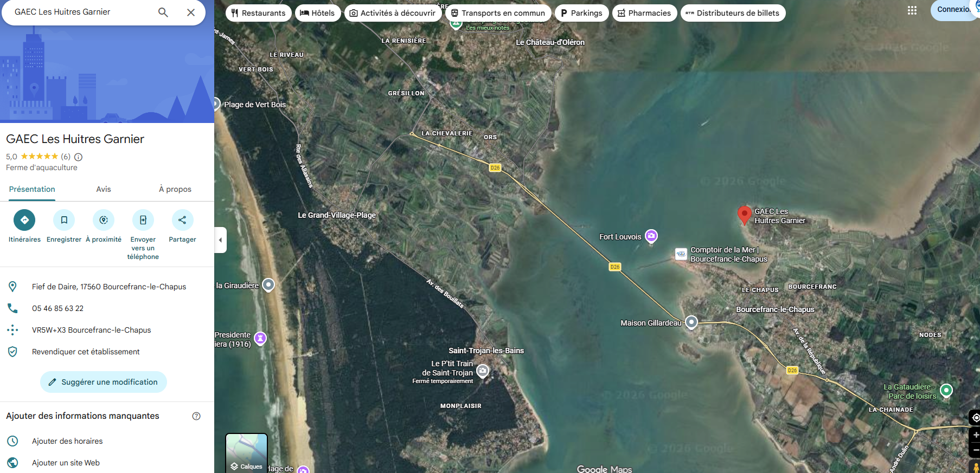The height and width of the screenshot is (473, 980).
Task: Click the rating info icon
Action: (x=79, y=157)
